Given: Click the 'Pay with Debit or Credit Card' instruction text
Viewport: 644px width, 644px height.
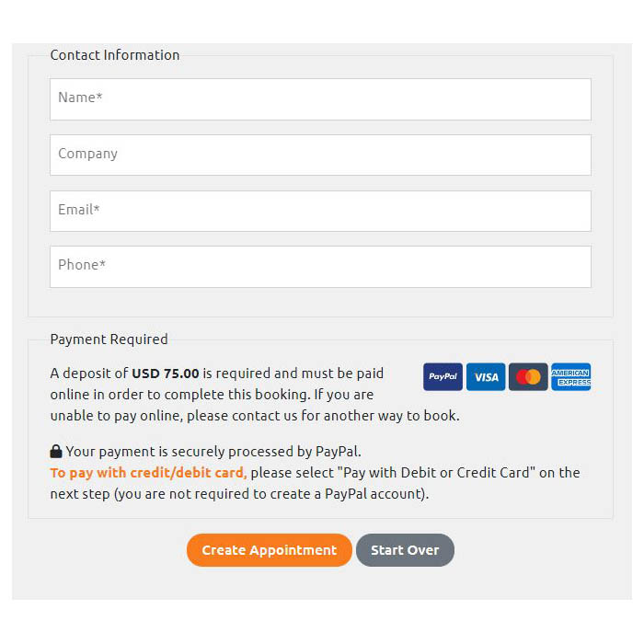Looking at the screenshot, I should click(x=436, y=473).
